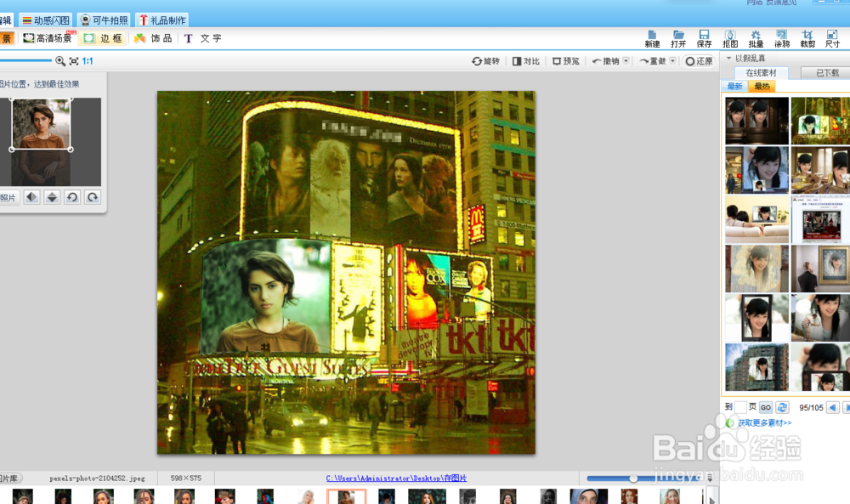Viewport: 850px width, 504px height.
Task: Open the 边框 frames section
Action: tap(103, 38)
